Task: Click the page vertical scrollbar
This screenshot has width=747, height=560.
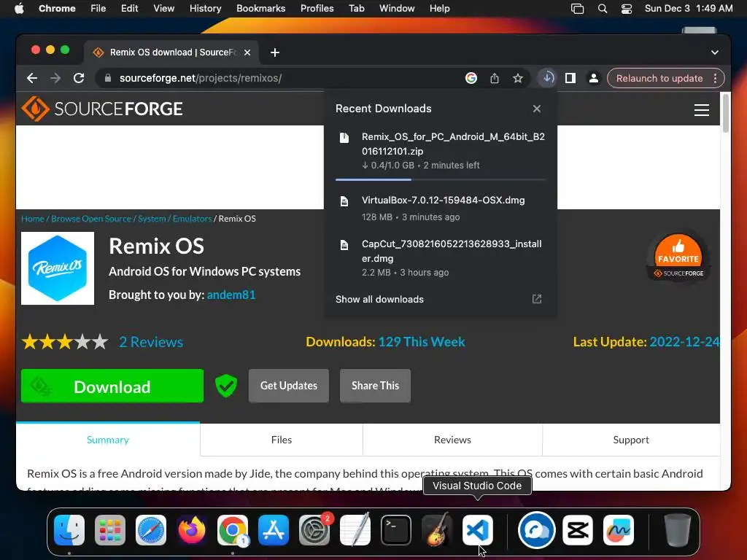Action: click(x=726, y=113)
